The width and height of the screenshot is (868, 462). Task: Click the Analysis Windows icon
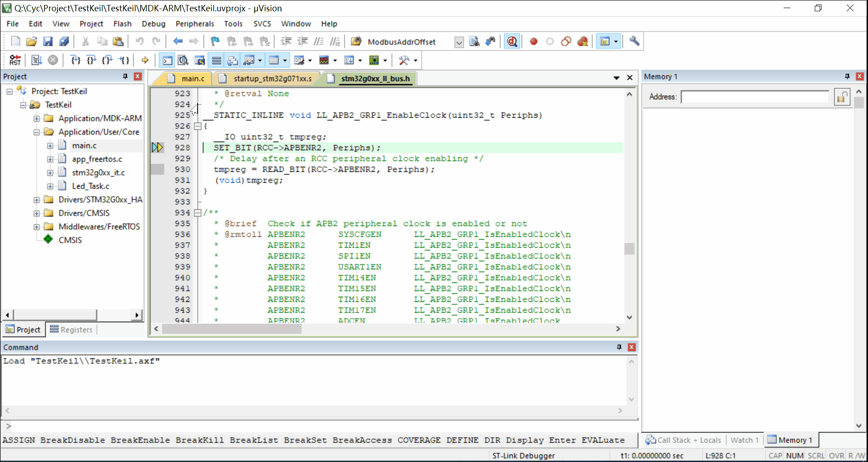click(324, 60)
